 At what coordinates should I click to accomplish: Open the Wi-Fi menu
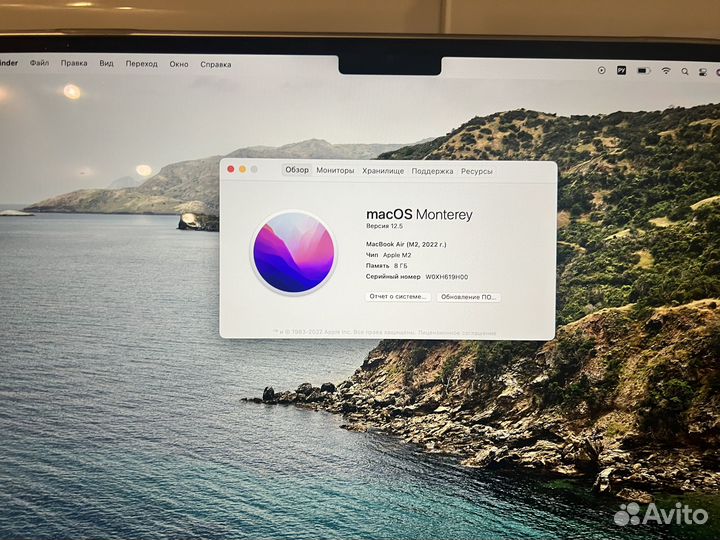(666, 71)
